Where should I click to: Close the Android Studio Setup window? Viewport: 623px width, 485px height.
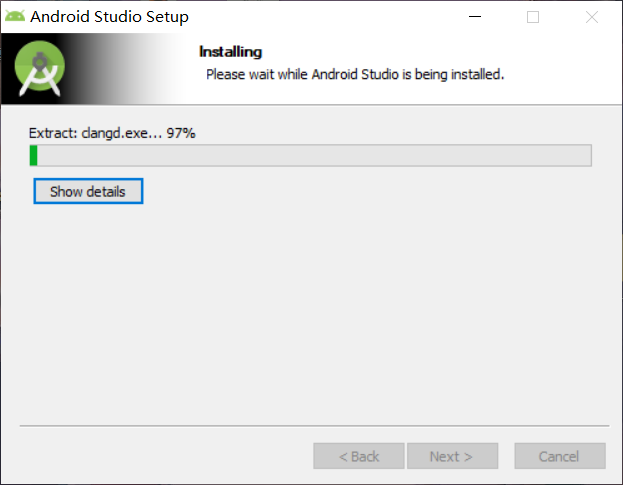(592, 17)
